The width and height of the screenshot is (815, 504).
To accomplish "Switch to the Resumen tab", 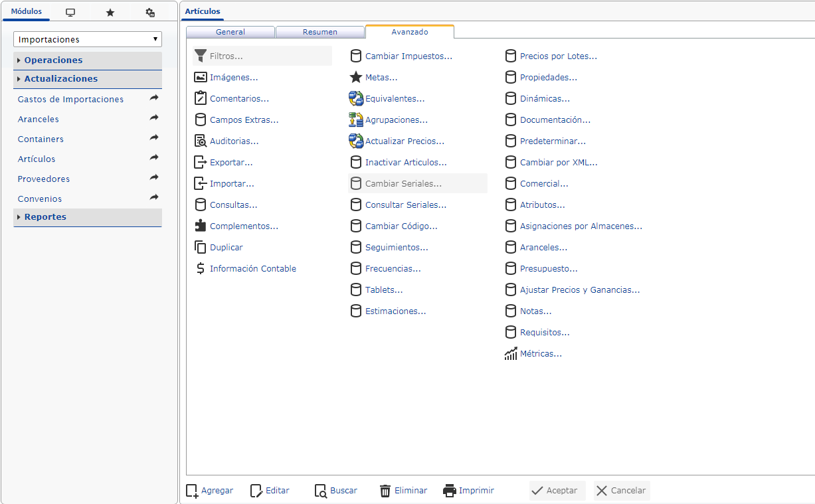I will tap(320, 32).
